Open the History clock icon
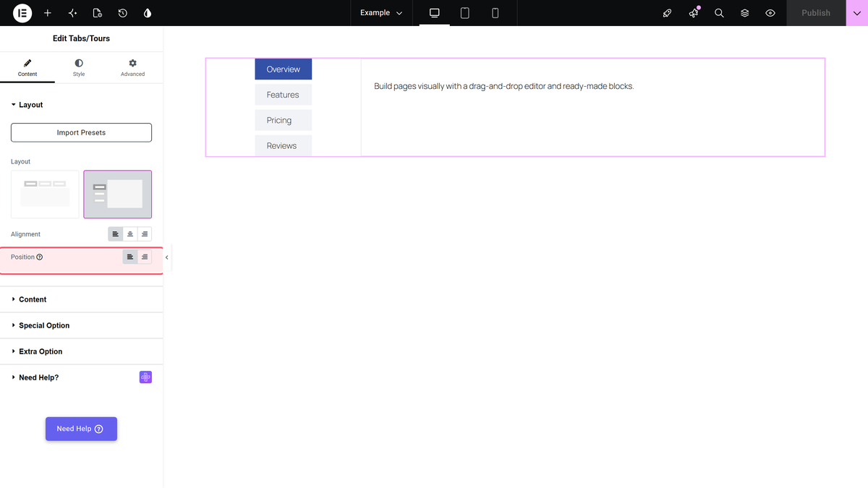Image resolution: width=868 pixels, height=488 pixels. (123, 13)
